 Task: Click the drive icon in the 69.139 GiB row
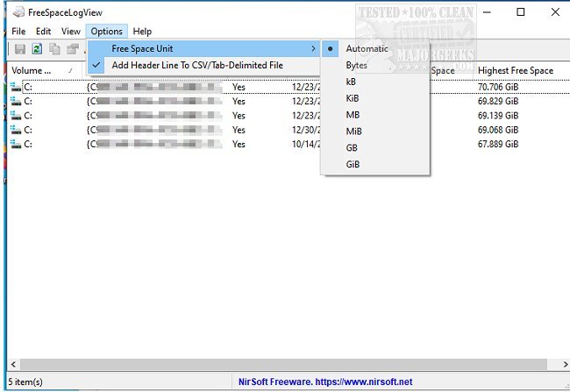(x=16, y=116)
